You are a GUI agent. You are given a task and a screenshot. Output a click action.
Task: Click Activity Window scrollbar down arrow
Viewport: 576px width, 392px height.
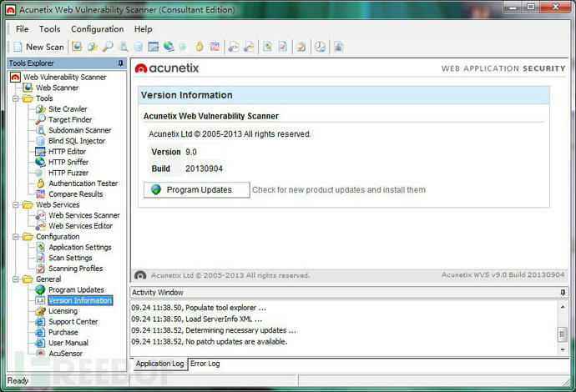tap(563, 349)
